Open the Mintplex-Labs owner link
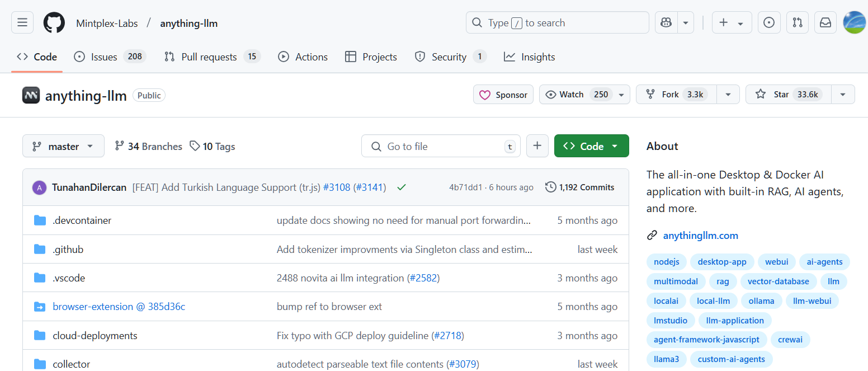This screenshot has height=371, width=868. tap(106, 23)
